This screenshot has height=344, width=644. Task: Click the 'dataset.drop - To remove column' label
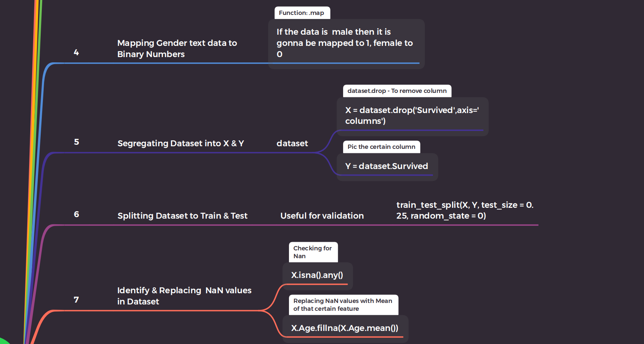coord(396,91)
